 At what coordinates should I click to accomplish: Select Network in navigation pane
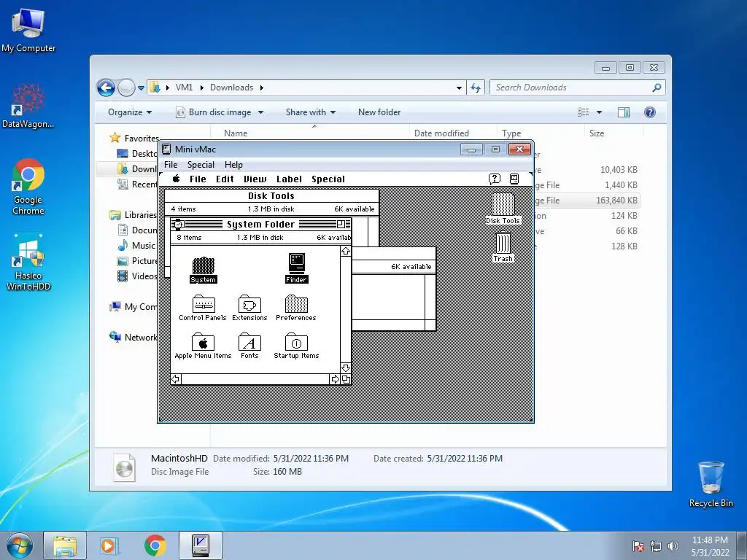[x=141, y=337]
